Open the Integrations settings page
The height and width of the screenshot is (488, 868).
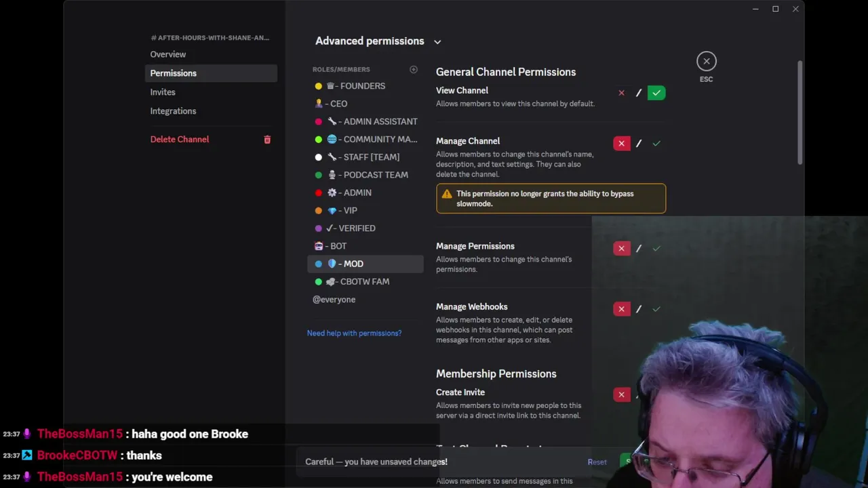(x=211, y=111)
